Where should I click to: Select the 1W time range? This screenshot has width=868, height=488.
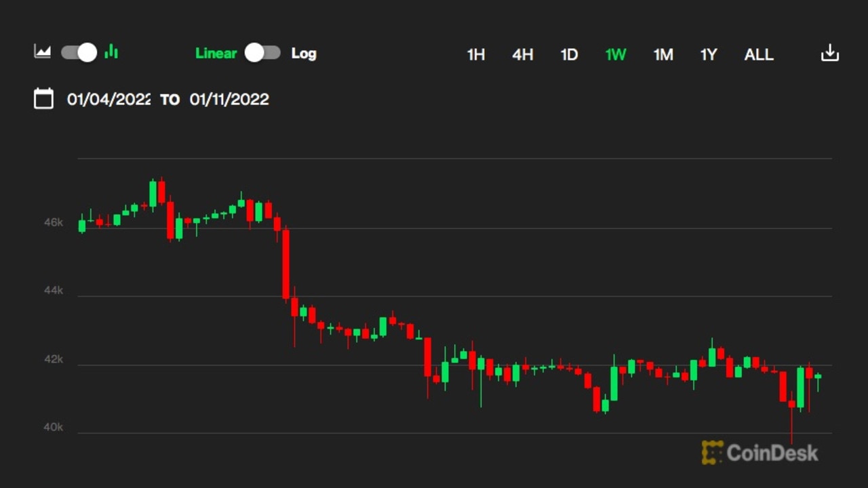tap(616, 55)
